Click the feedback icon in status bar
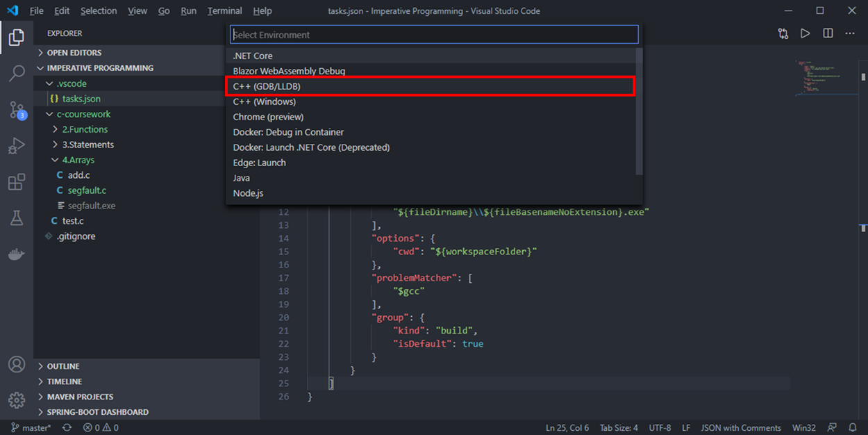The height and width of the screenshot is (435, 868). click(832, 428)
